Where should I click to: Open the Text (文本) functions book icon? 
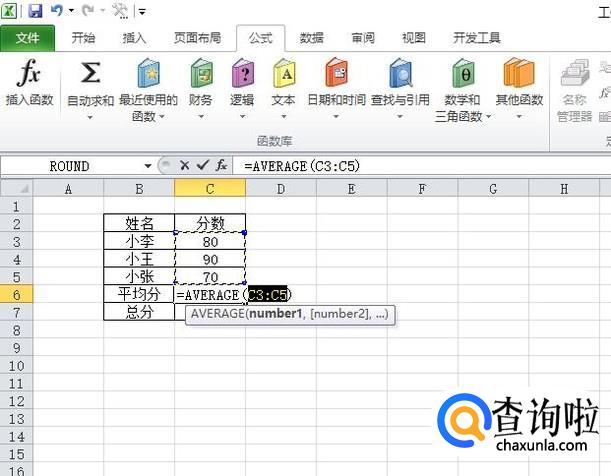[284, 73]
